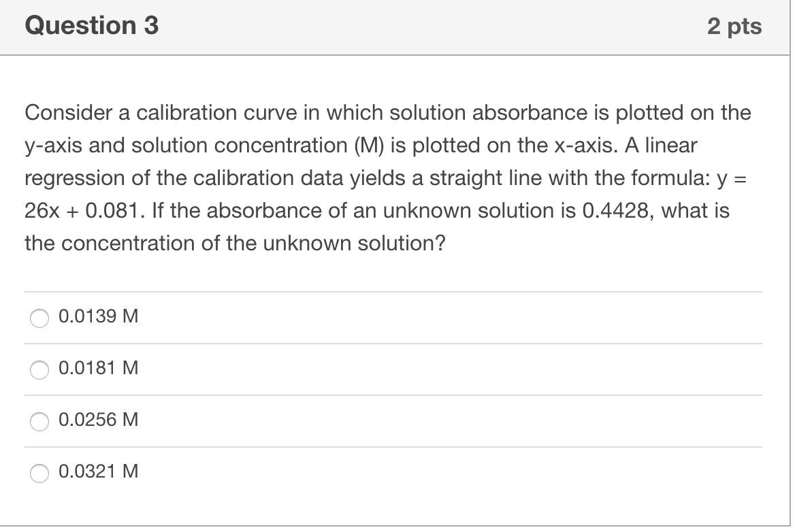Select the radio button for 0.0139 M
The height and width of the screenshot is (532, 795).
[39, 316]
